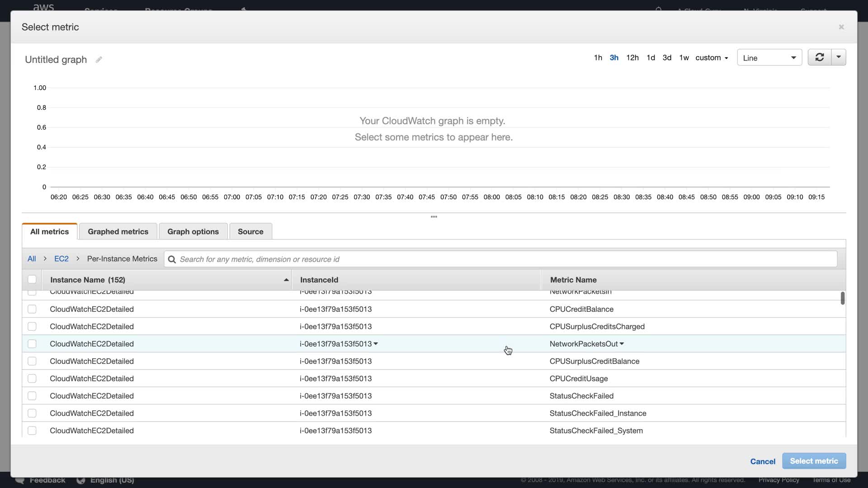The image size is (868, 488).
Task: Click the refresh graph icon
Action: [819, 57]
